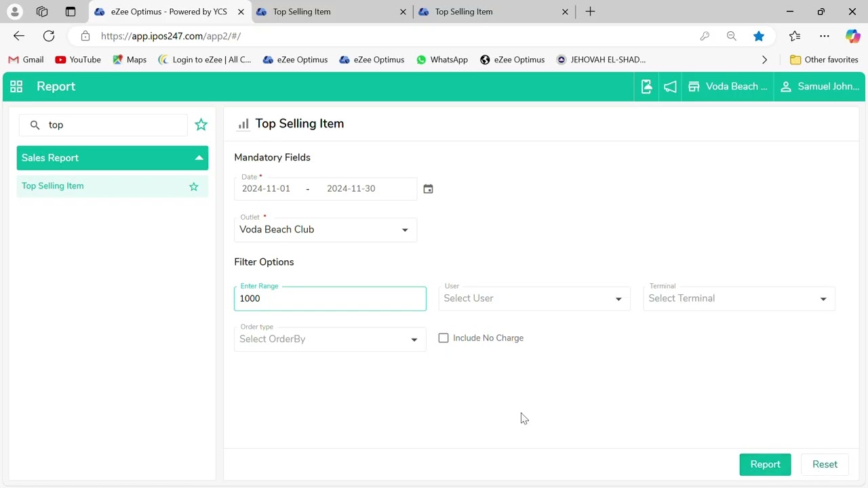Switch to second Top Selling Item tab
This screenshot has height=488, width=868.
tap(332, 12)
